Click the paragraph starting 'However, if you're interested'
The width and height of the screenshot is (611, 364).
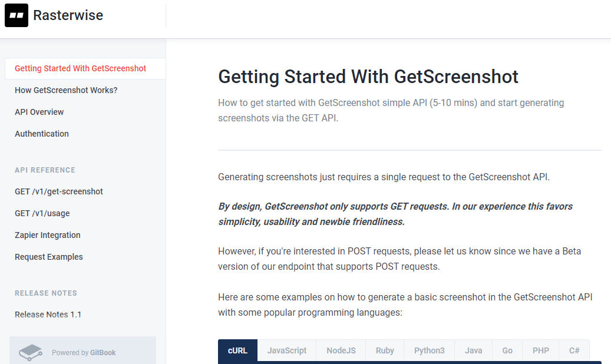[399, 259]
